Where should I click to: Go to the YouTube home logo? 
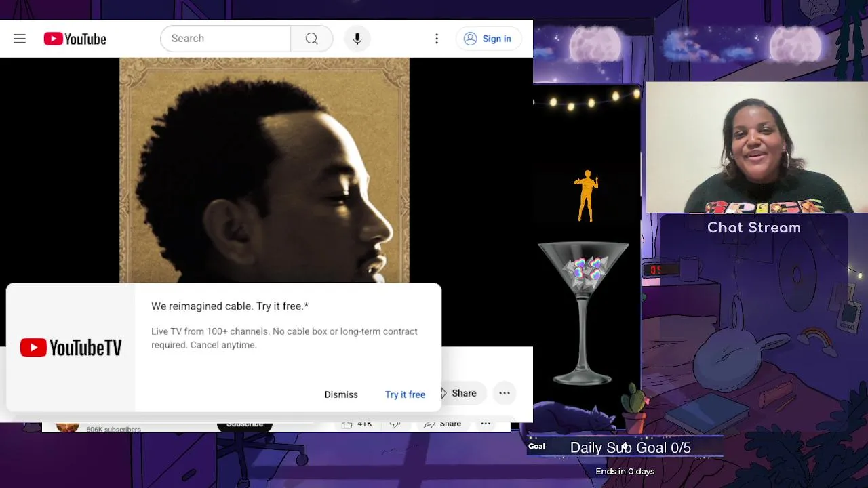[x=75, y=39]
